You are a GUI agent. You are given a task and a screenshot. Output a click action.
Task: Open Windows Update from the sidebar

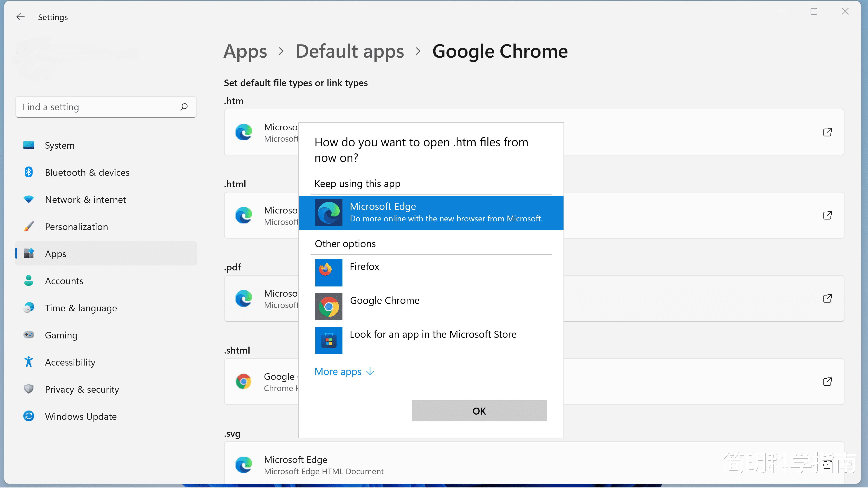[80, 416]
